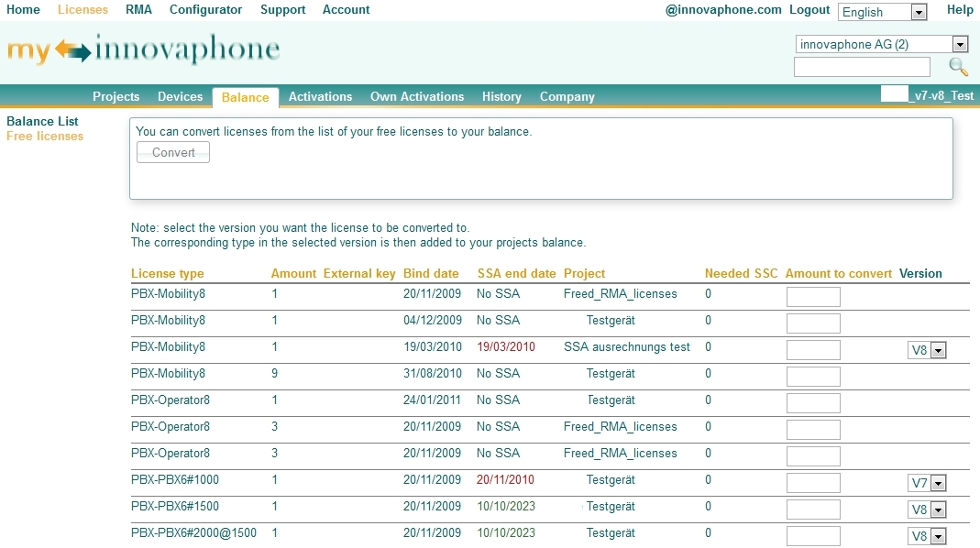
Task: Focus the search input field below company dropdown
Action: click(x=862, y=67)
